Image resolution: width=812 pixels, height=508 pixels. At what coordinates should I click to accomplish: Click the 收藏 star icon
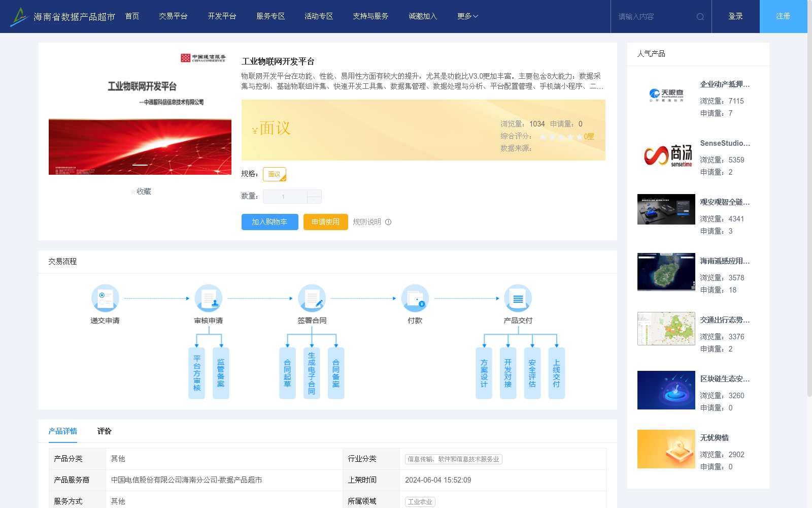pyautogui.click(x=133, y=192)
